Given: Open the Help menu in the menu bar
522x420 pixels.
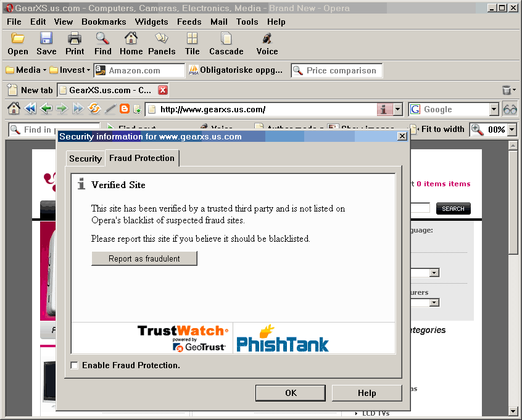Looking at the screenshot, I should (x=276, y=22).
